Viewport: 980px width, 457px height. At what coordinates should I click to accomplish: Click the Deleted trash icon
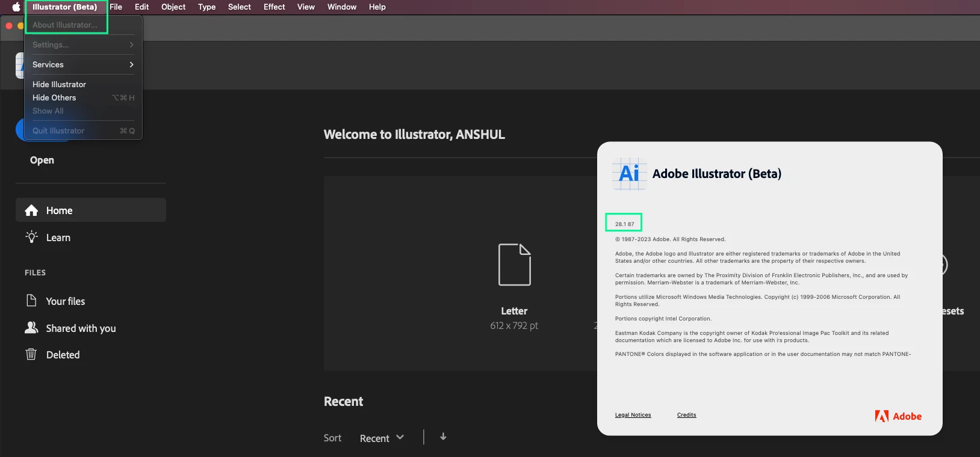click(31, 354)
